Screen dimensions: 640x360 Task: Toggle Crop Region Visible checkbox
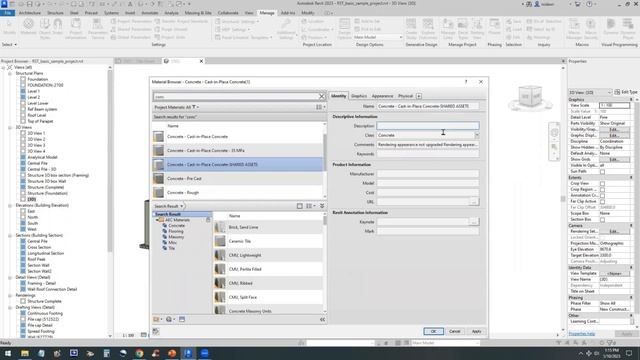tap(602, 189)
